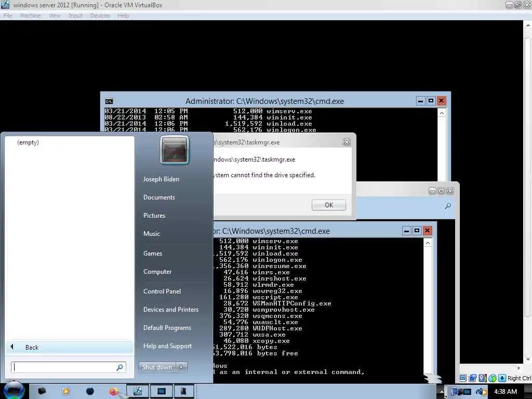Screen dimensions: 532x399
Task: Launch Firefox from the taskbar
Action: 114,392
